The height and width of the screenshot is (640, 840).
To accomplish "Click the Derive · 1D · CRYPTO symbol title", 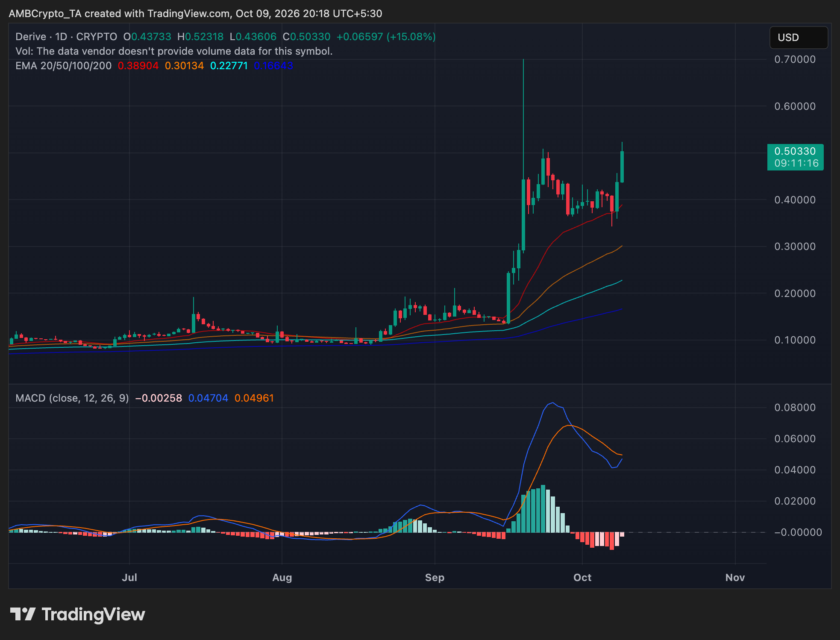I will tap(66, 37).
